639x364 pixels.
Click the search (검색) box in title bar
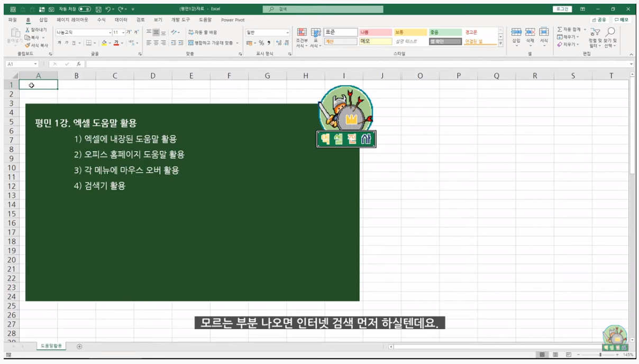pyautogui.click(x=323, y=10)
